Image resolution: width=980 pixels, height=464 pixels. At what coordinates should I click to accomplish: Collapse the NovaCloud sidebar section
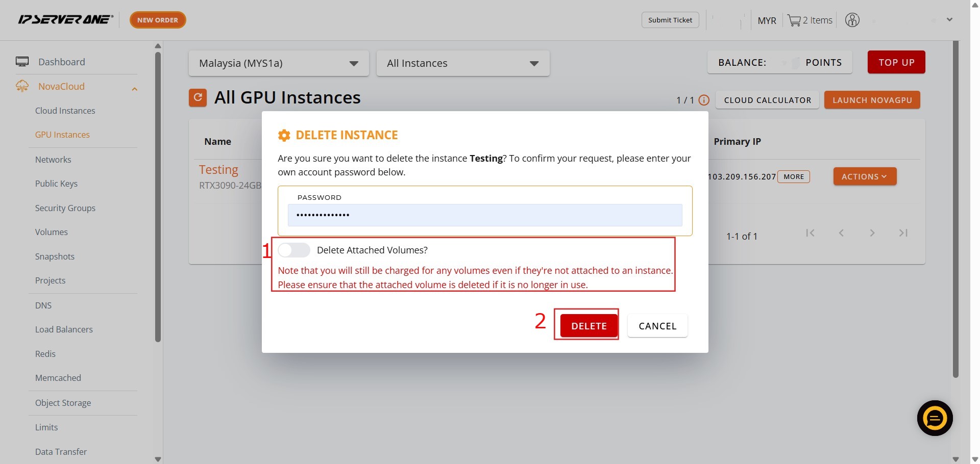pos(134,89)
